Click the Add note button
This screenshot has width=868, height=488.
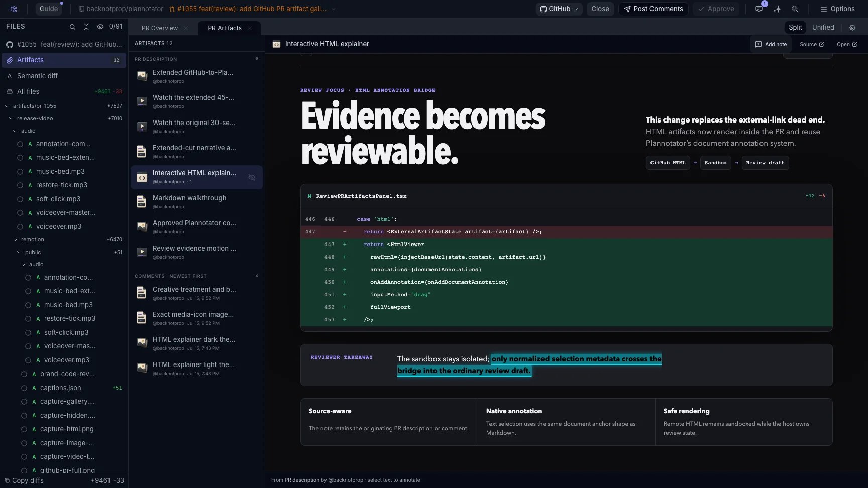pyautogui.click(x=771, y=44)
